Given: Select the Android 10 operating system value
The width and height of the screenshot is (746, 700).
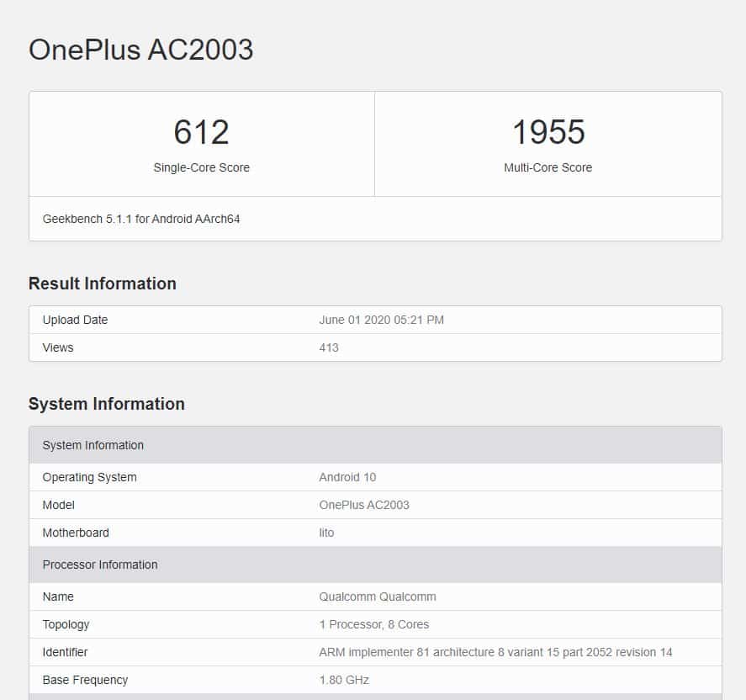Looking at the screenshot, I should (347, 477).
